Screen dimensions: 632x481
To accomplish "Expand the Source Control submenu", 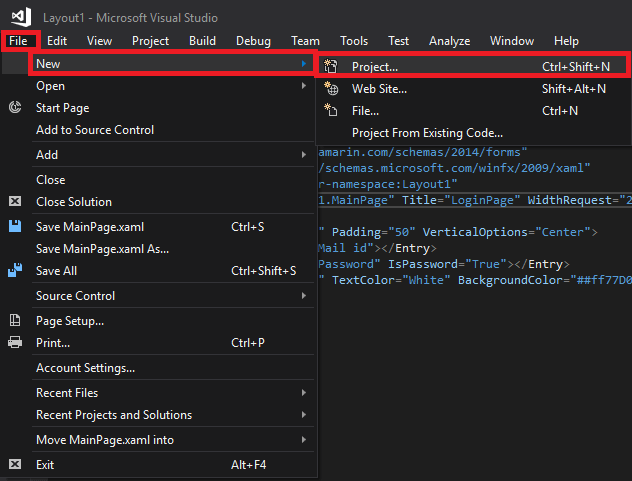I will click(x=304, y=296).
